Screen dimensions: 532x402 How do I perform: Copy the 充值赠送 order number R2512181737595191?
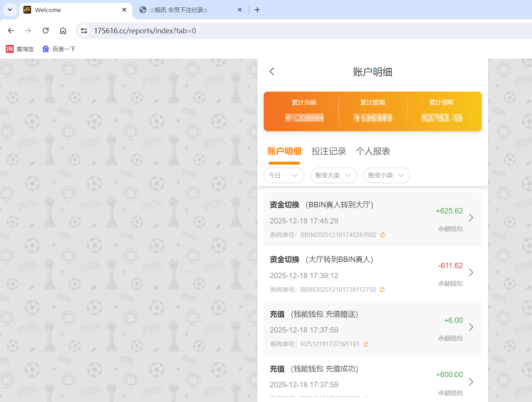[366, 344]
